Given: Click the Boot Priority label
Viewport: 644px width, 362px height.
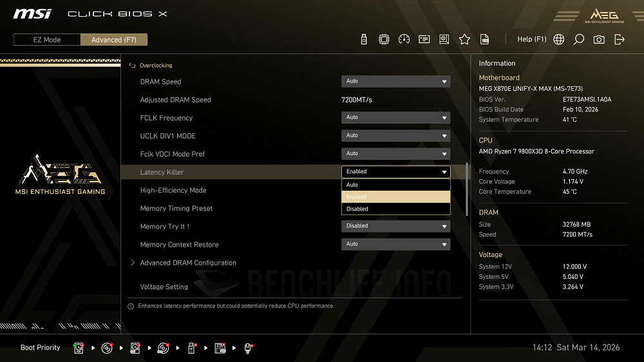Looking at the screenshot, I should (40, 348).
